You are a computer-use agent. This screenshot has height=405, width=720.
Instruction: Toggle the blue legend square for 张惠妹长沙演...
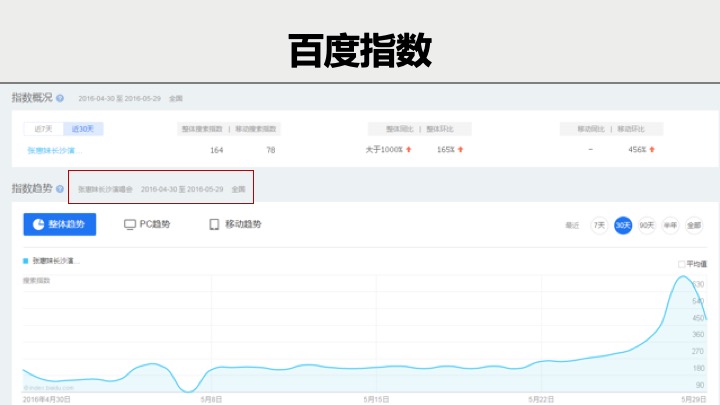point(26,261)
